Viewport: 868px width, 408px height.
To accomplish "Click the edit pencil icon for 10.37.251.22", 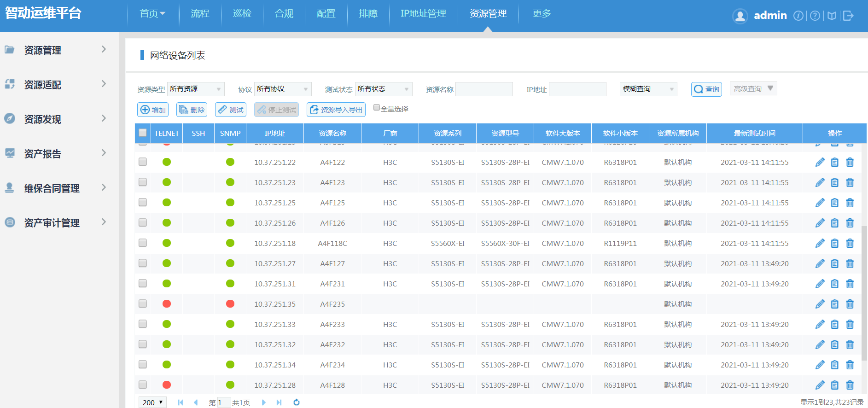I will [x=820, y=162].
